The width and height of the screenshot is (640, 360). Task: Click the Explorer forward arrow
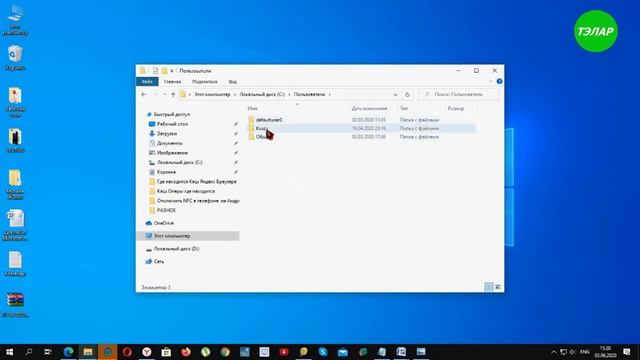point(156,94)
